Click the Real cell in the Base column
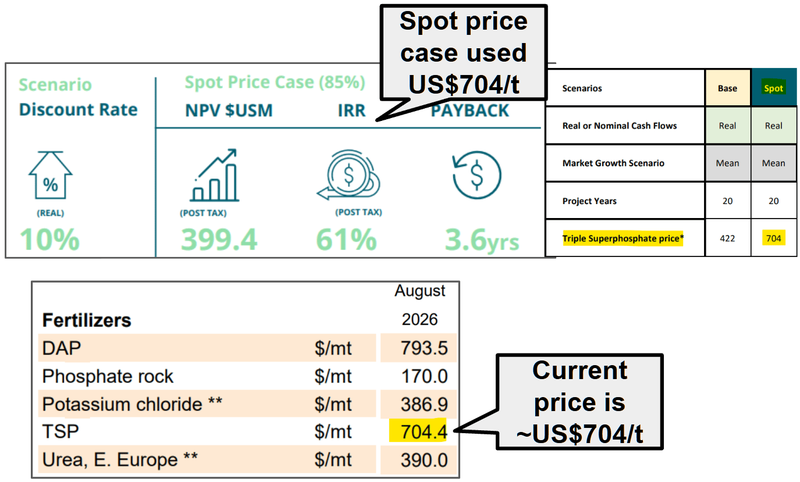800x482 pixels. 728,125
